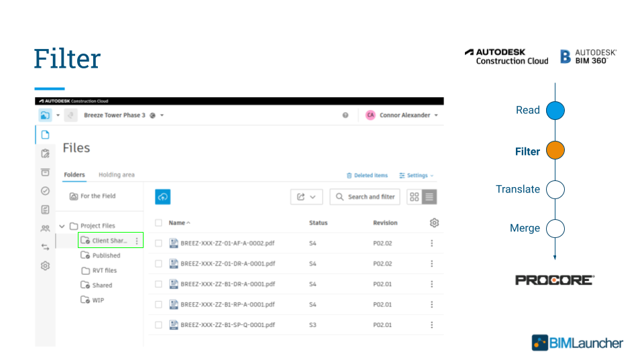Viewport: 644px width, 362px height.
Task: Click revision P02.02 of BREEZ-XXX-ZZ-01-AF-A-0002.pdf
Action: [382, 243]
